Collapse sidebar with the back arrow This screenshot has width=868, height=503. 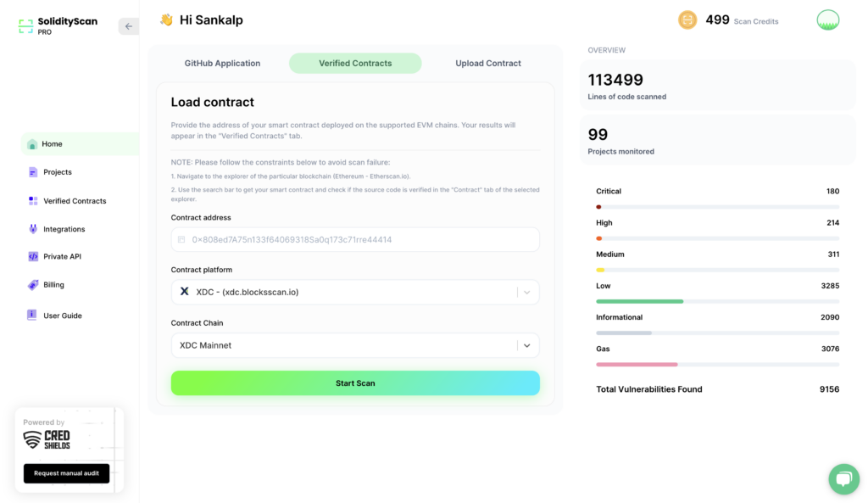(129, 26)
